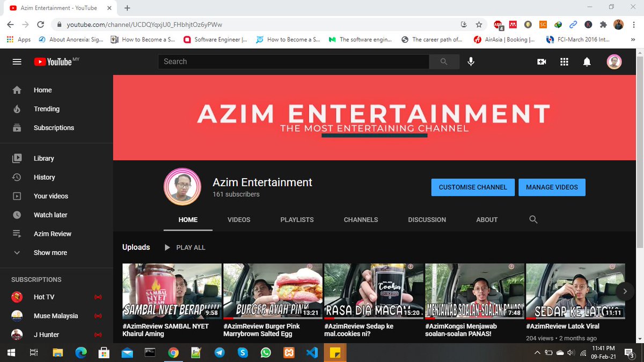Click the Create video camera icon
This screenshot has width=644, height=362.
click(x=541, y=61)
